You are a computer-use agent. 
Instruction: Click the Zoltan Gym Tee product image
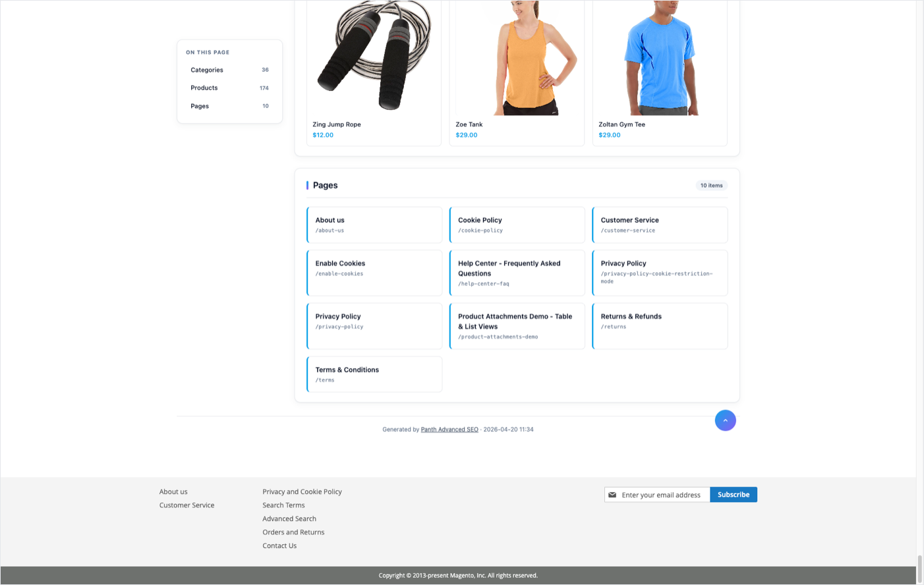point(659,56)
